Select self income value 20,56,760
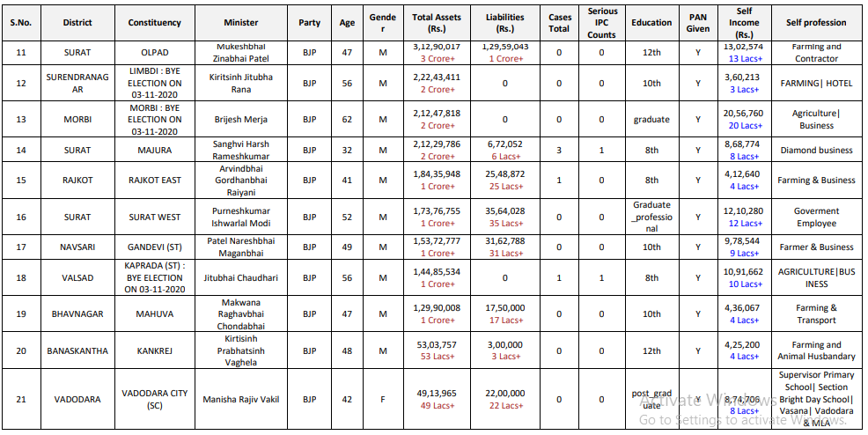This screenshot has width=868, height=435. [743, 114]
